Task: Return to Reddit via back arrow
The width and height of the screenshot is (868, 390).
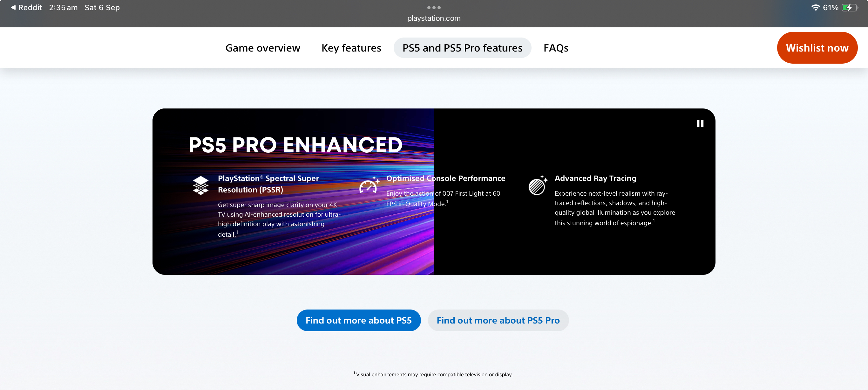Action: [26, 7]
